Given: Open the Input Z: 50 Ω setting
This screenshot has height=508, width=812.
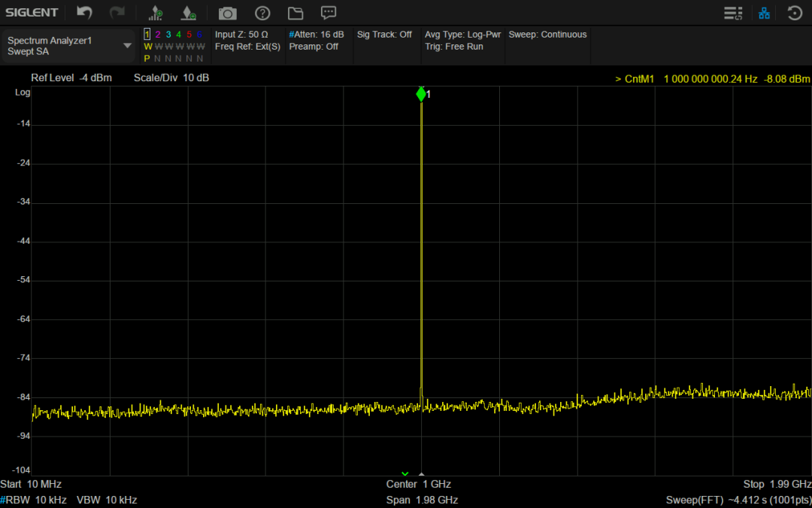Looking at the screenshot, I should coord(241,35).
